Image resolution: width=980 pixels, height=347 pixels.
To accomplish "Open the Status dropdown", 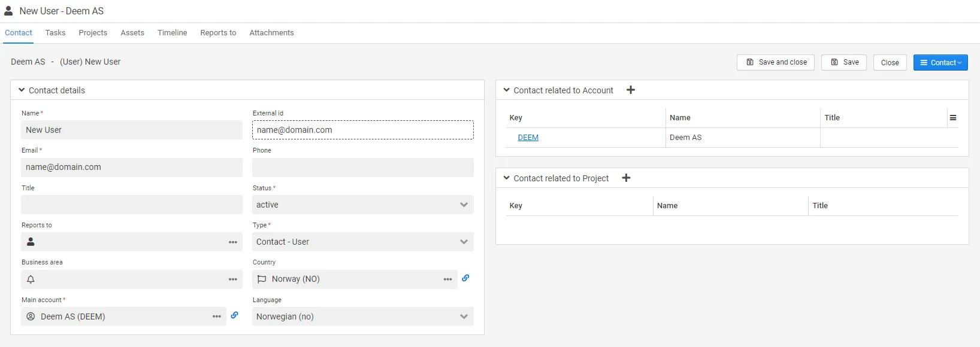I will (362, 205).
